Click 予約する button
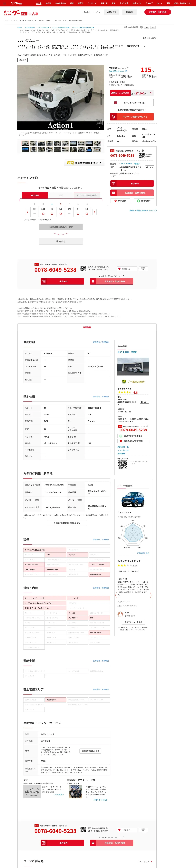Screen dimensions: 196x868 tap(61, 241)
